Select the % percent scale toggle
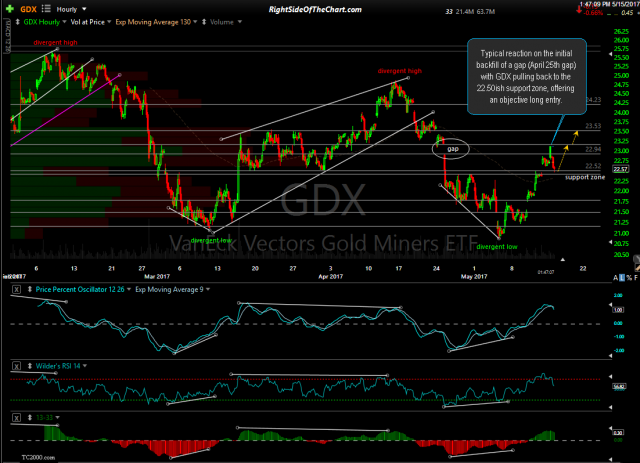 [x=629, y=278]
